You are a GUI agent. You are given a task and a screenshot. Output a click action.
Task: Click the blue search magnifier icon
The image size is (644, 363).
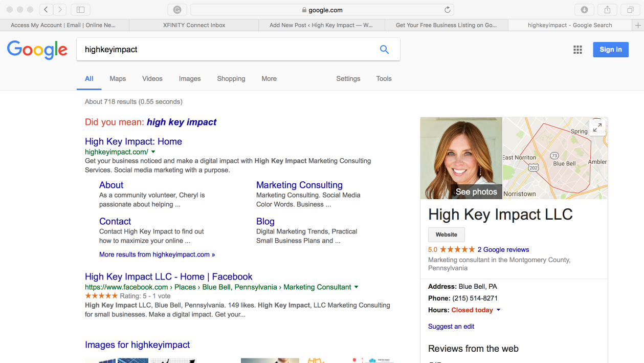coord(384,50)
